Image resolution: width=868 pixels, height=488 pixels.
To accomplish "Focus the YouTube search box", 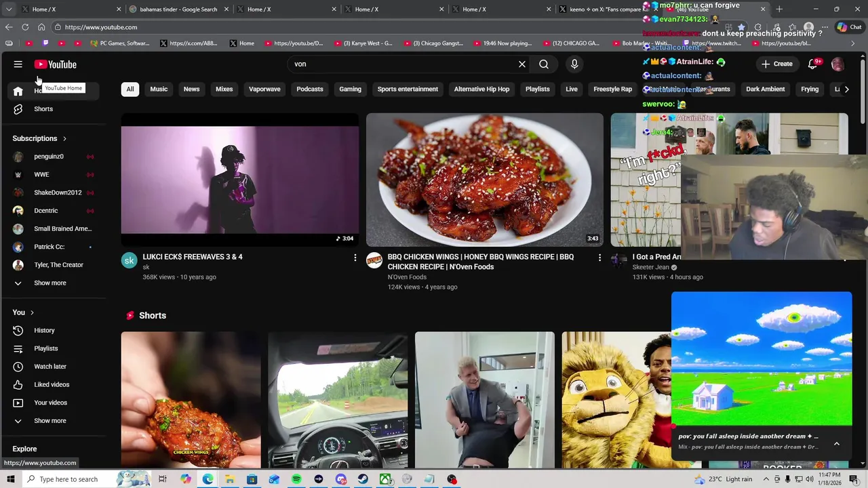I will pyautogui.click(x=403, y=64).
